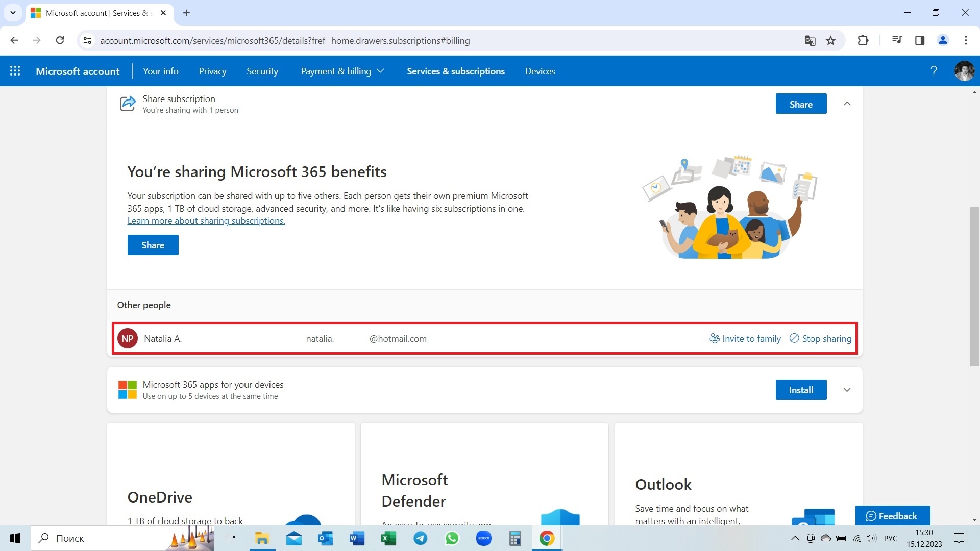Open the Privacy tab

(x=212, y=71)
